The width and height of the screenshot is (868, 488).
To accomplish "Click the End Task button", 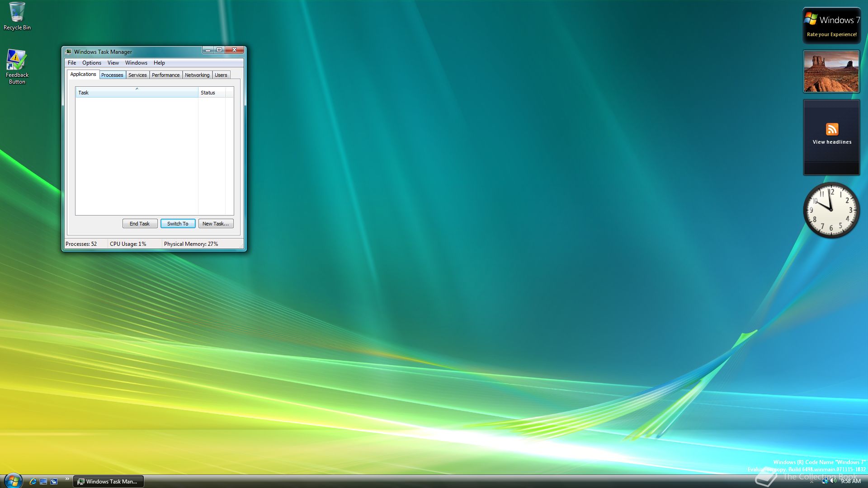I will click(140, 224).
